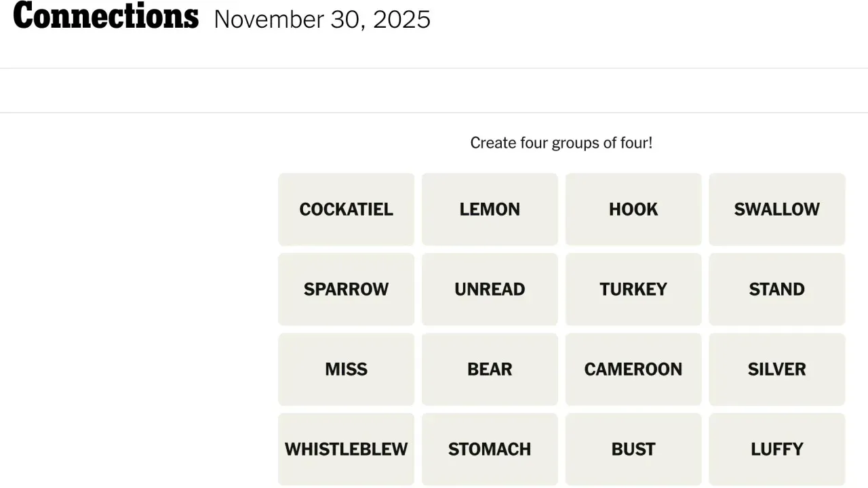Select the STOMACH tile
The image size is (868, 488).
pos(490,449)
